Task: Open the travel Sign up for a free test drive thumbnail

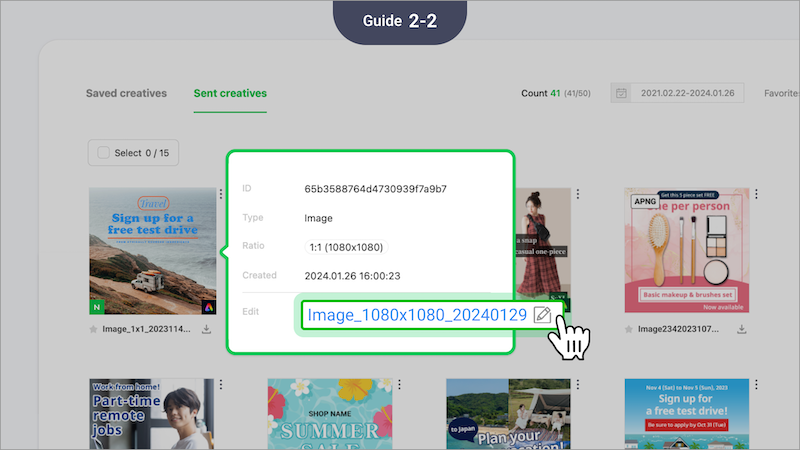Action: tap(153, 251)
